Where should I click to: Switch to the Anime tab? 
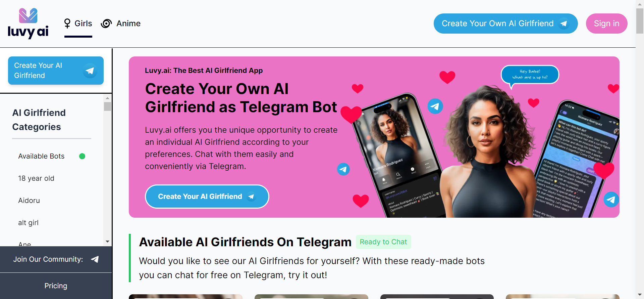click(x=121, y=24)
